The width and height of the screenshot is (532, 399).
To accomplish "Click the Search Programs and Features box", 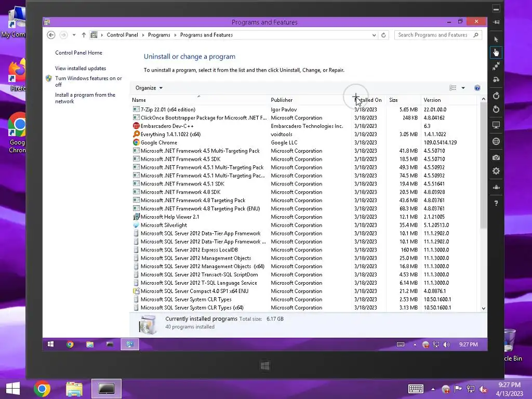I will tap(438, 35).
